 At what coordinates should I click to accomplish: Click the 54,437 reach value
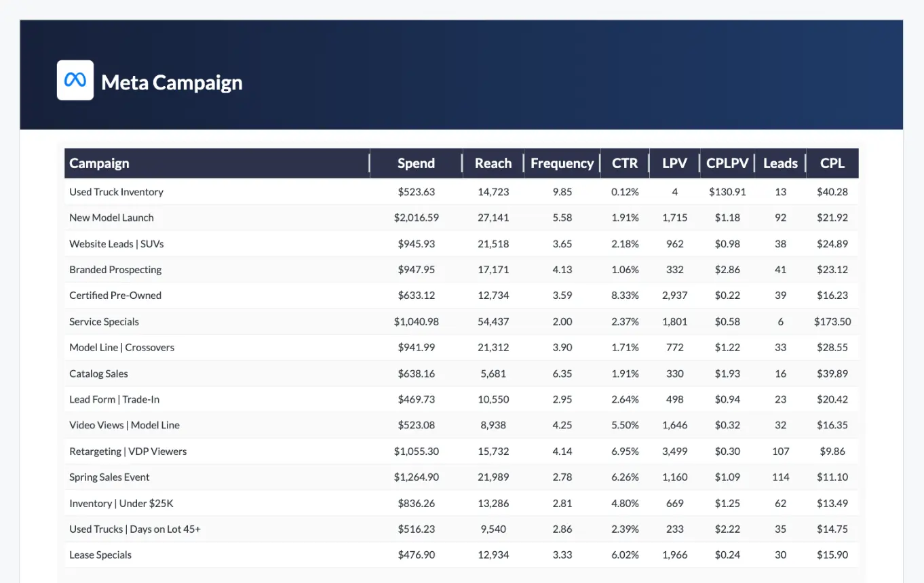point(493,322)
